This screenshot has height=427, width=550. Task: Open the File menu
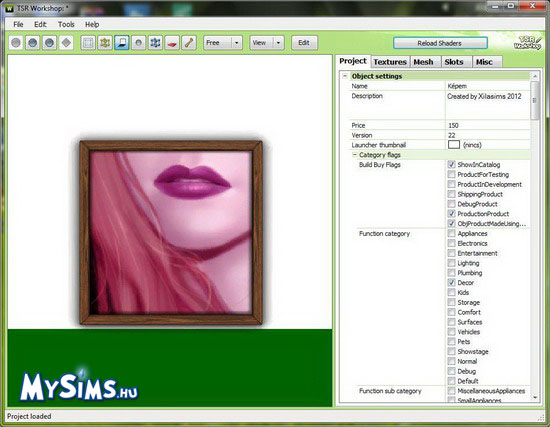pyautogui.click(x=18, y=24)
